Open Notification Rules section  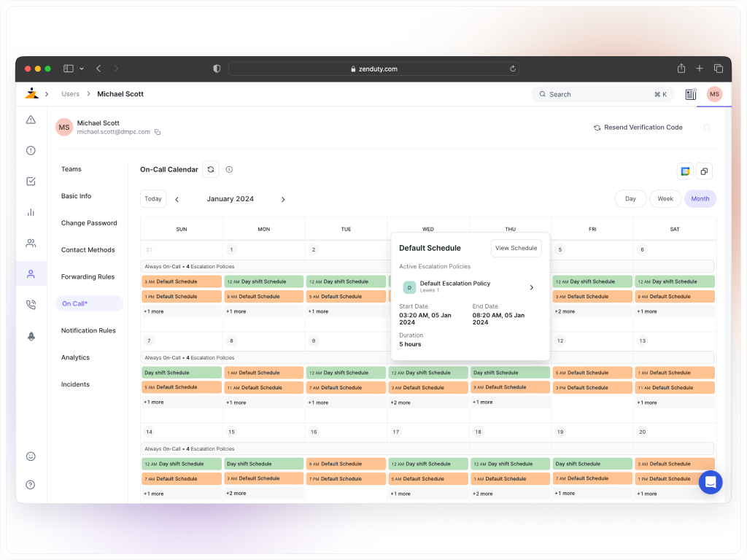pos(88,330)
